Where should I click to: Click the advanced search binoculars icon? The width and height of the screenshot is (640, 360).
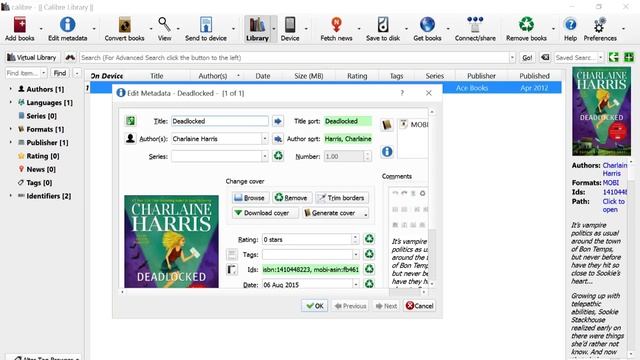(x=70, y=58)
